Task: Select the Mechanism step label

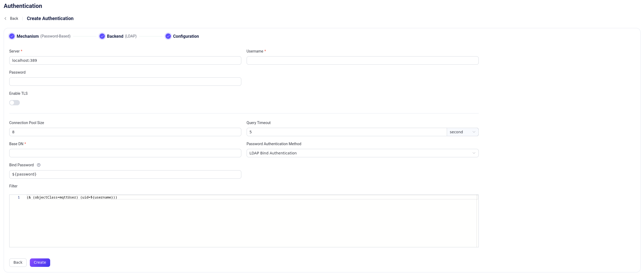Action: pyautogui.click(x=27, y=36)
